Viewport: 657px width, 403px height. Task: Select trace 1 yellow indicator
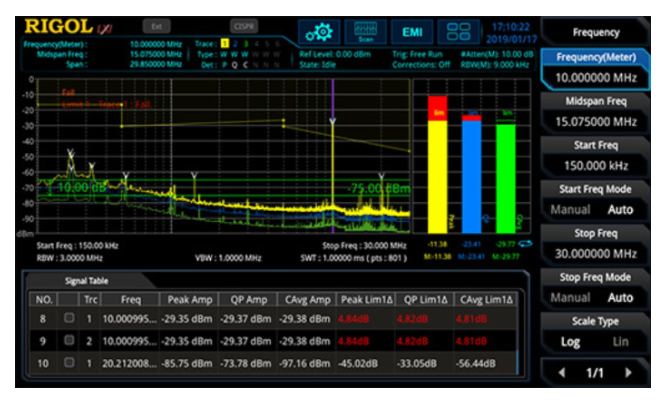click(x=225, y=44)
